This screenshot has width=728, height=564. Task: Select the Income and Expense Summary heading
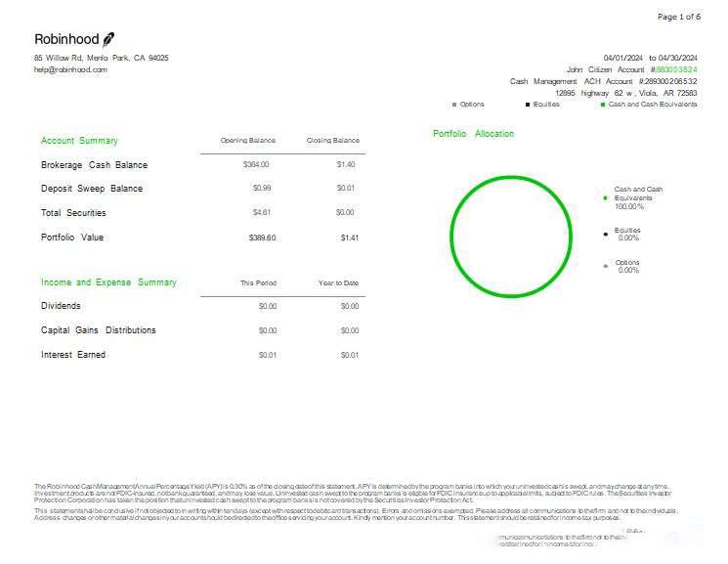[x=108, y=282]
